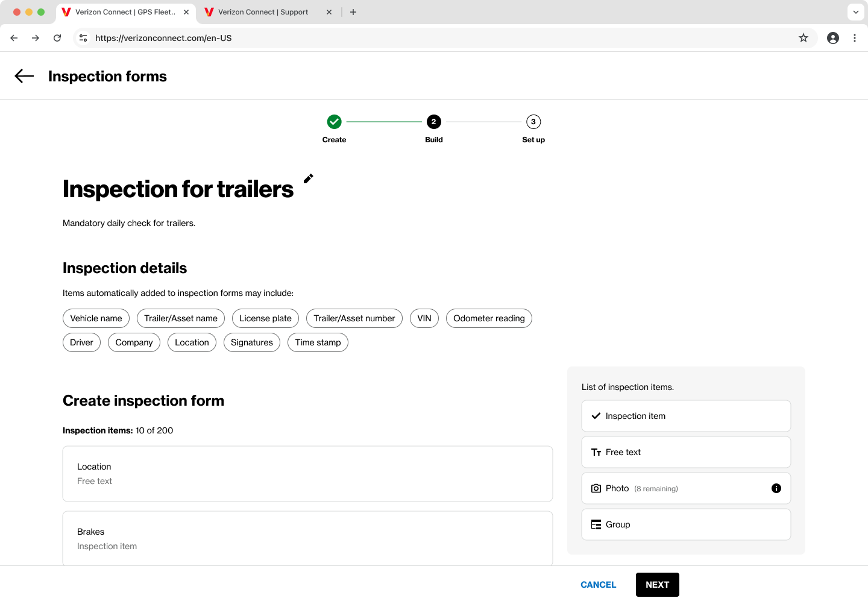The width and height of the screenshot is (868, 604).
Task: Open the browser options three-dot menu
Action: (855, 37)
